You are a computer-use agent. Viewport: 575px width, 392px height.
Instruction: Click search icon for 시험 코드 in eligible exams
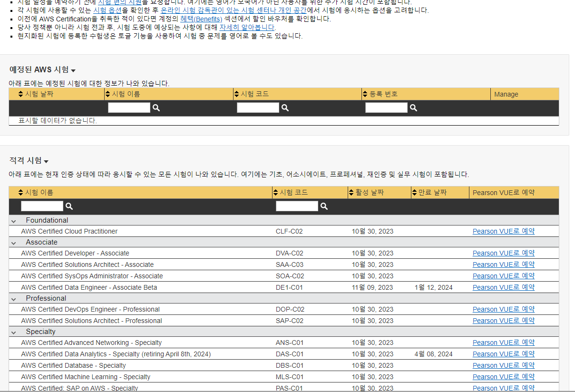pyautogui.click(x=324, y=206)
